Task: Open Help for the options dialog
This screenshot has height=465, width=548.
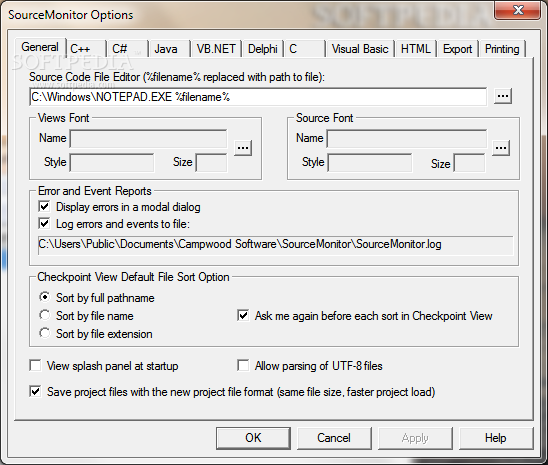Action: (x=496, y=438)
